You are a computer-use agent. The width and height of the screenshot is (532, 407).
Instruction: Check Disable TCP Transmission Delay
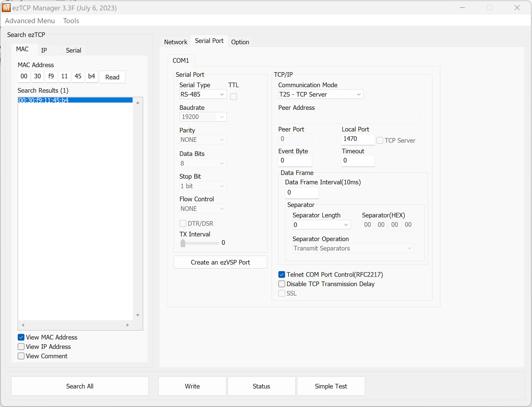pos(282,284)
